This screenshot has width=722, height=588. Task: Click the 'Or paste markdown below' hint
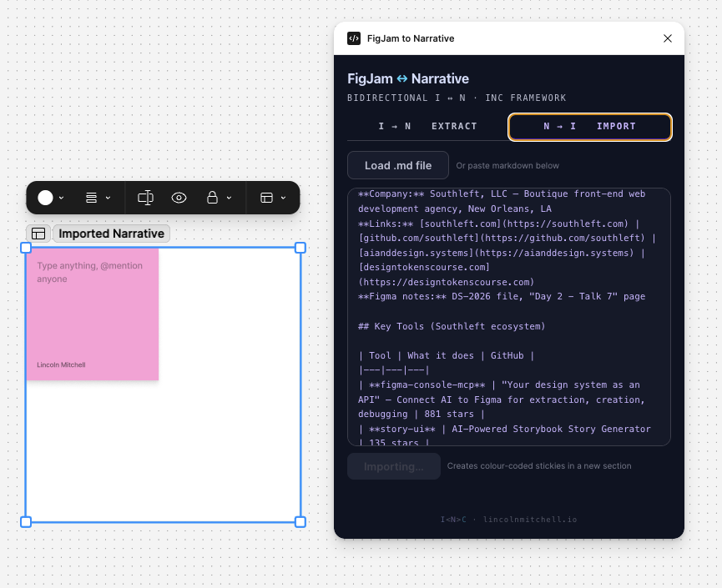tap(507, 166)
